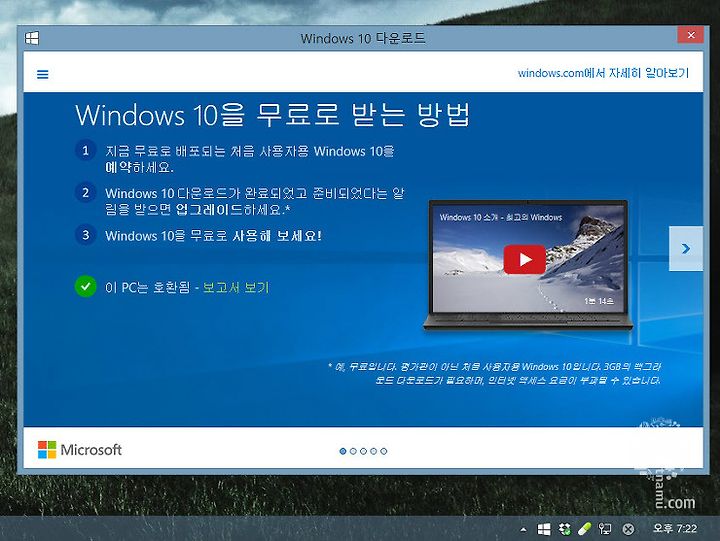720x541 pixels.
Task: Select the fourth page indicator dot
Action: point(373,451)
